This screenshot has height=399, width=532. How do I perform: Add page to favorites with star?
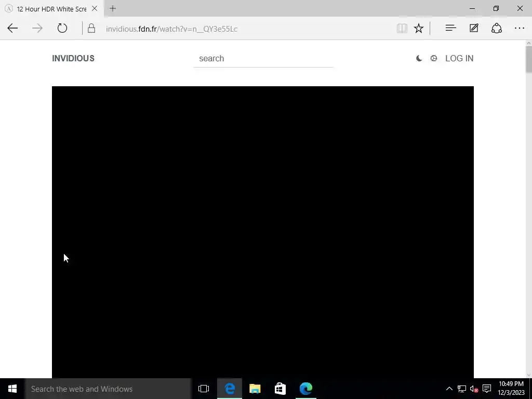click(419, 28)
